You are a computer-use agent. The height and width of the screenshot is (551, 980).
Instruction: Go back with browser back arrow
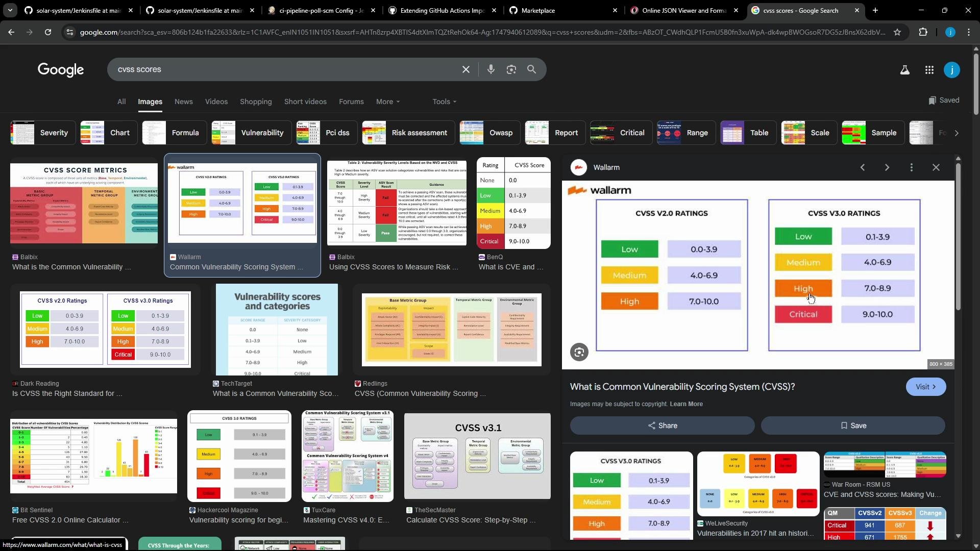click(11, 32)
